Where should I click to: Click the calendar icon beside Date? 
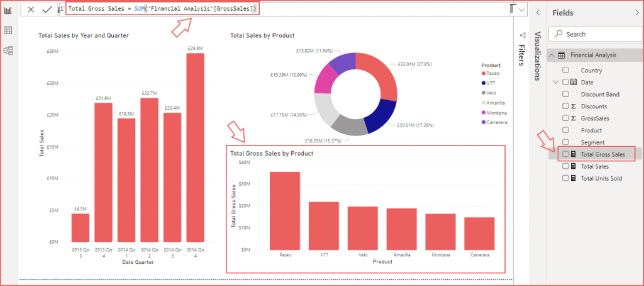coord(574,83)
